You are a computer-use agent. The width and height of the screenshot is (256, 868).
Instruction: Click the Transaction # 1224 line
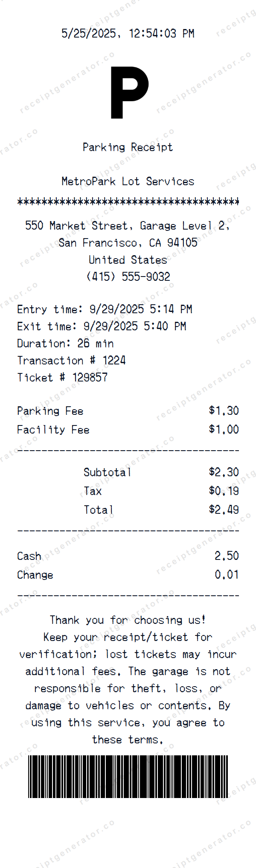71,361
